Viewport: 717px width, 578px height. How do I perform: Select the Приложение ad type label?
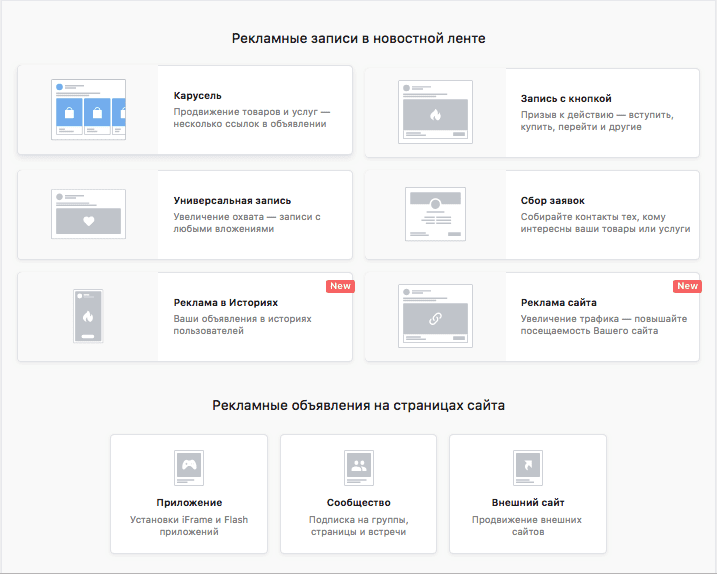tap(189, 502)
